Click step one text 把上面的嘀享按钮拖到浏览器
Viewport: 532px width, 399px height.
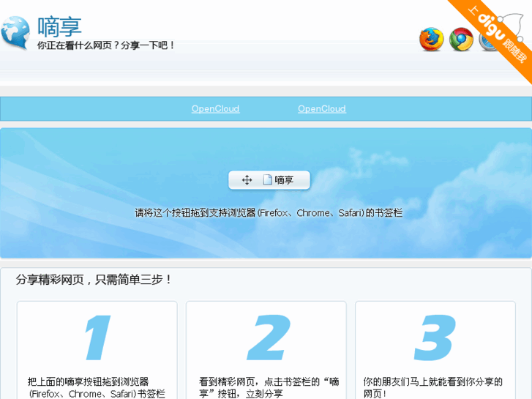pos(97,387)
